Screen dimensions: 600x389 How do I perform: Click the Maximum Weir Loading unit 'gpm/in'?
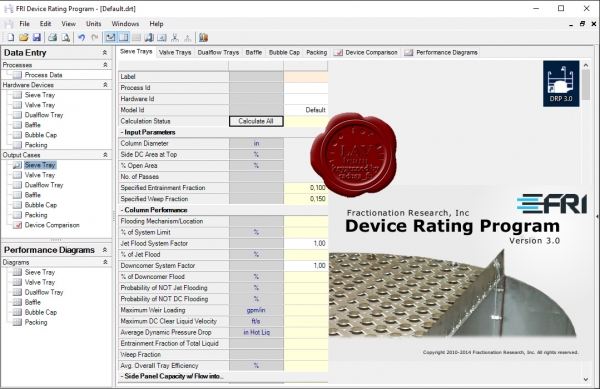[x=256, y=310]
